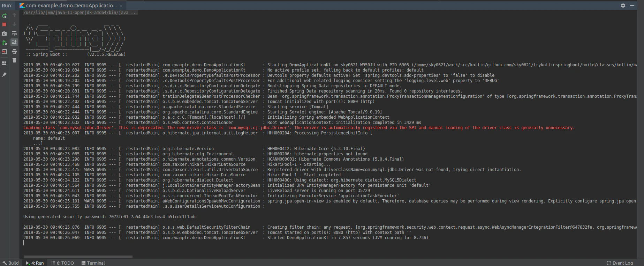
Task: Print the console output
Action: [14, 52]
